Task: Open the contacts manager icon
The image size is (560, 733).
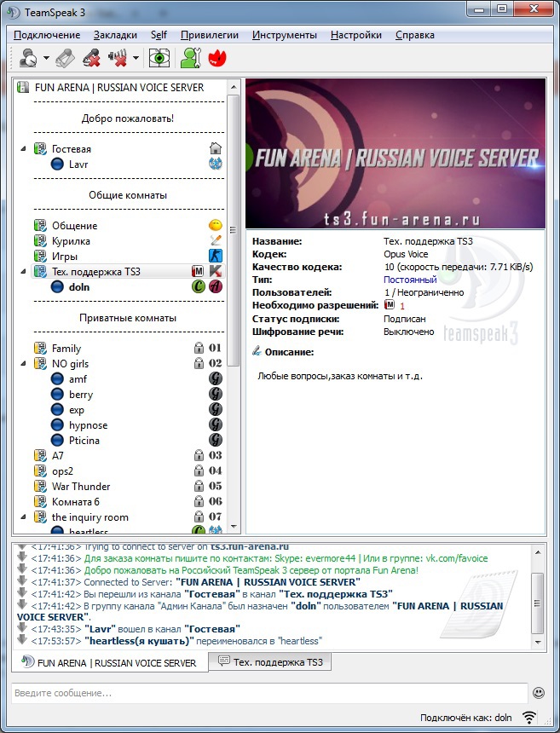Action: point(189,58)
